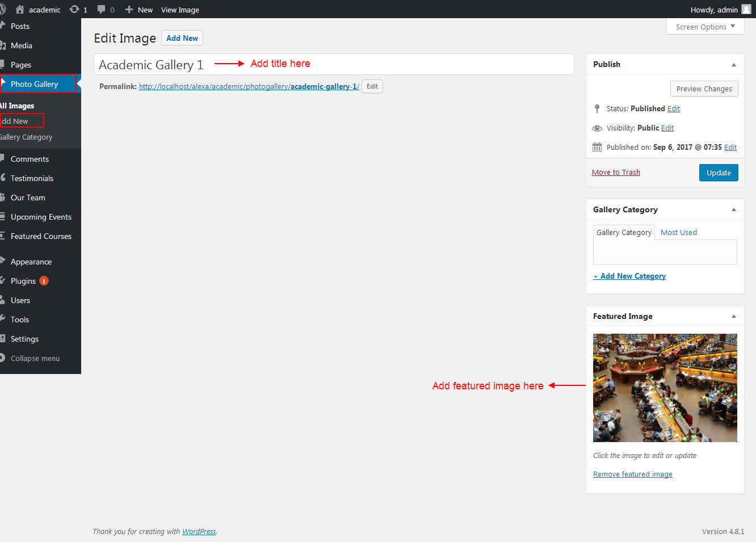Click Add New button beside Edit Image
The image size is (756, 542).
[x=182, y=38]
